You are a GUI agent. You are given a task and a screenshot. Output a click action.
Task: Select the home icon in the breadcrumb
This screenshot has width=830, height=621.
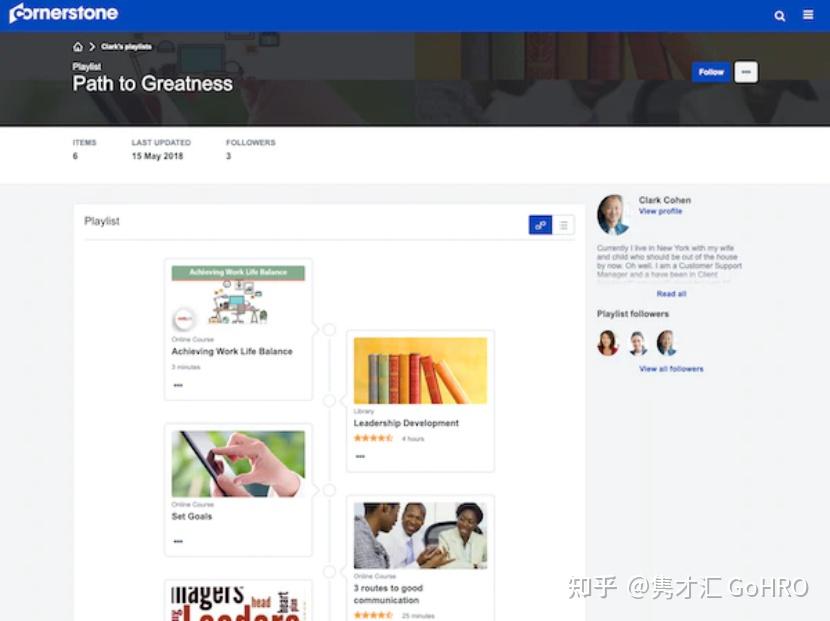[x=77, y=46]
